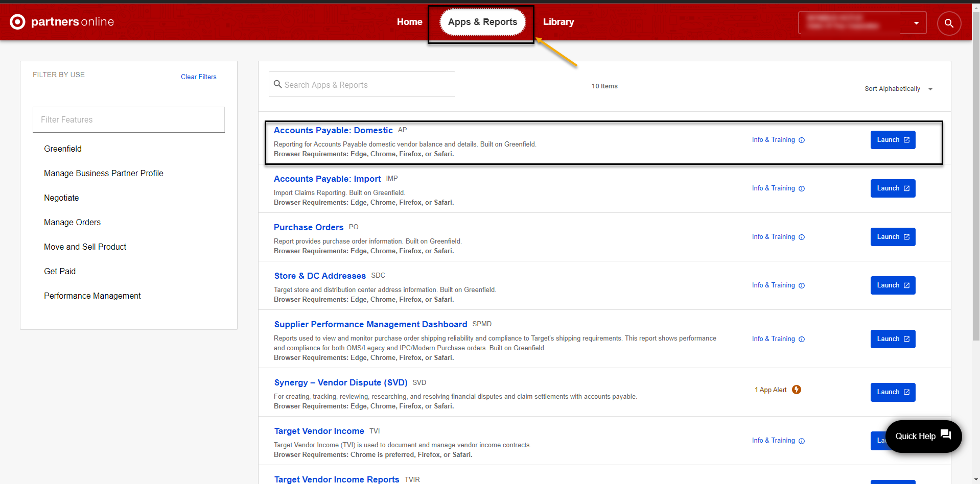This screenshot has width=980, height=484.
Task: Click the Target bullseye logo
Action: (17, 21)
